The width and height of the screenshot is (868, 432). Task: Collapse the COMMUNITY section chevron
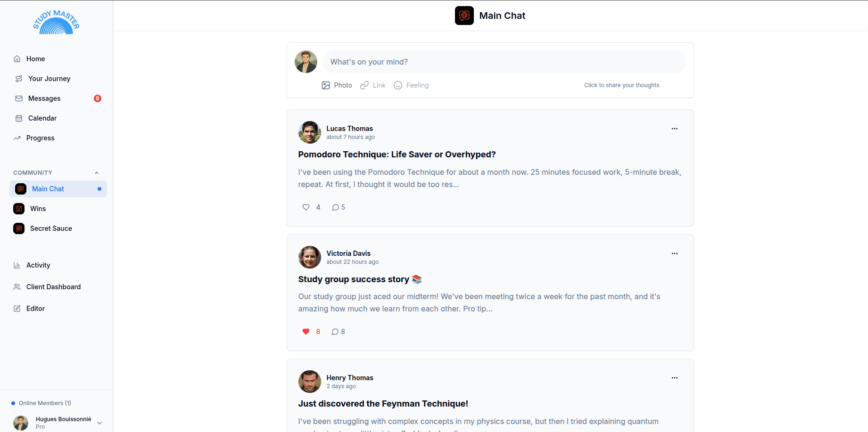[97, 172]
